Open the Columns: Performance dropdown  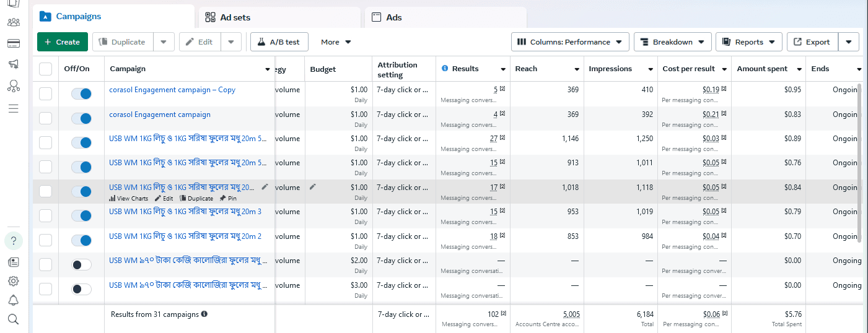570,42
